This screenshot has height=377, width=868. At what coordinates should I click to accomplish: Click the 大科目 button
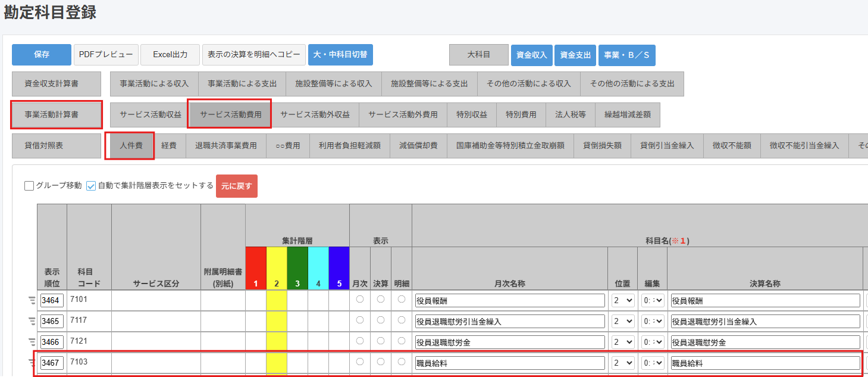click(x=479, y=55)
